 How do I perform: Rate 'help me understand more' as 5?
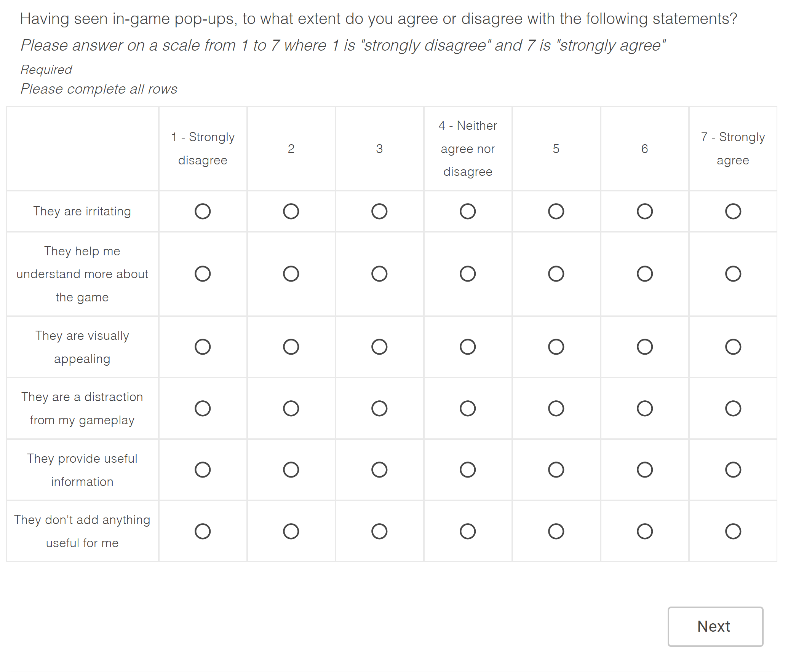(556, 274)
